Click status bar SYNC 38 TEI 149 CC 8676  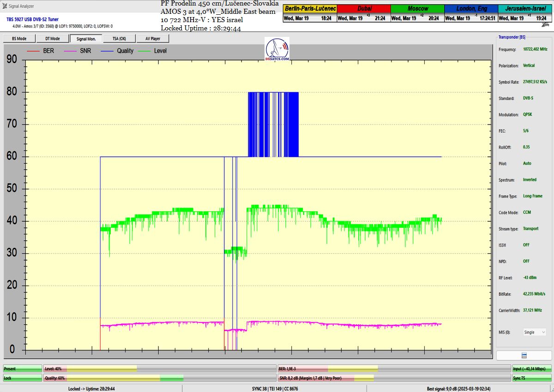pos(276,389)
